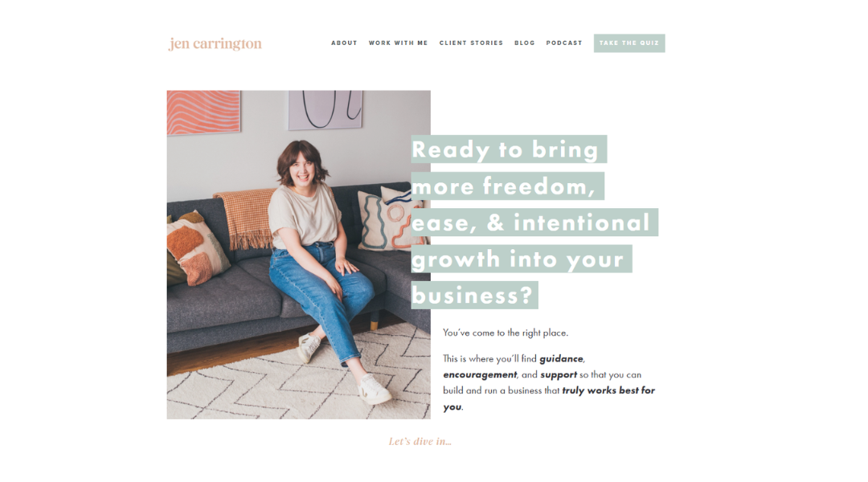This screenshot has height=482, width=868.
Task: Click the Take the Quiz button
Action: (629, 43)
